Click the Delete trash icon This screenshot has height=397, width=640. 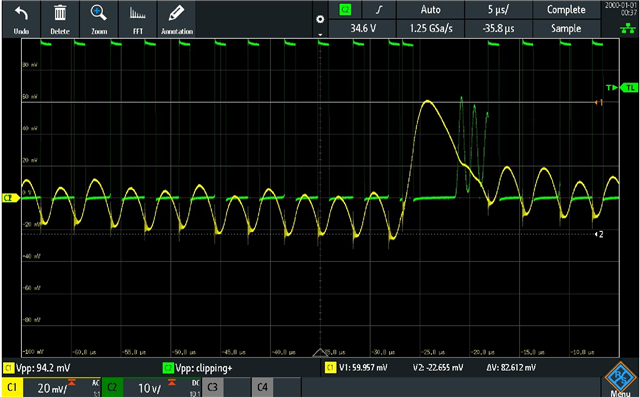pyautogui.click(x=60, y=19)
